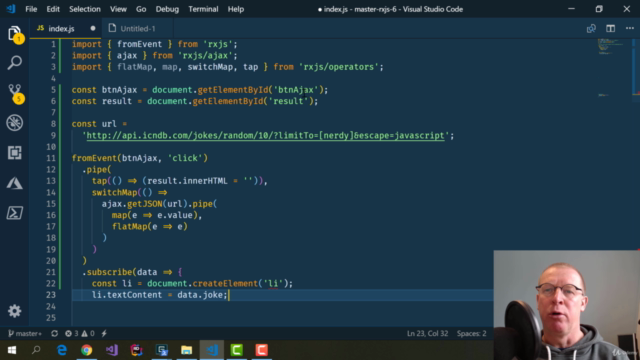Switch to the Untitled-1 tab
The width and height of the screenshot is (640, 360).
[x=138, y=29]
